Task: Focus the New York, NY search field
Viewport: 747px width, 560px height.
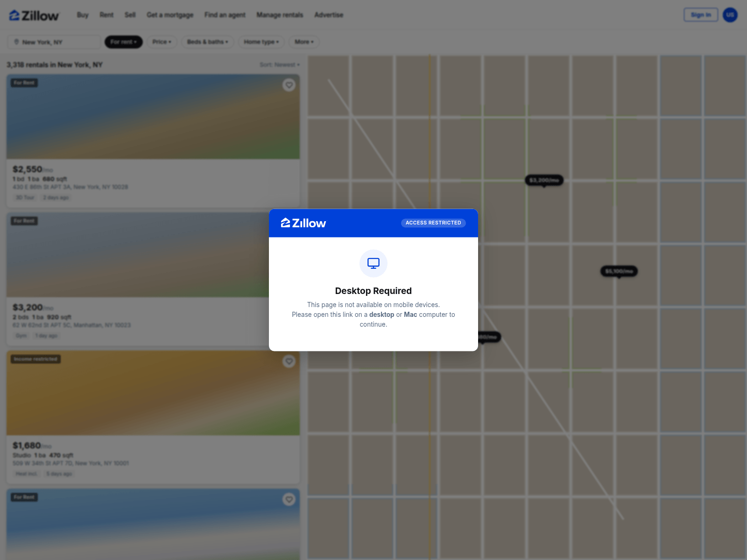Action: 54,42
